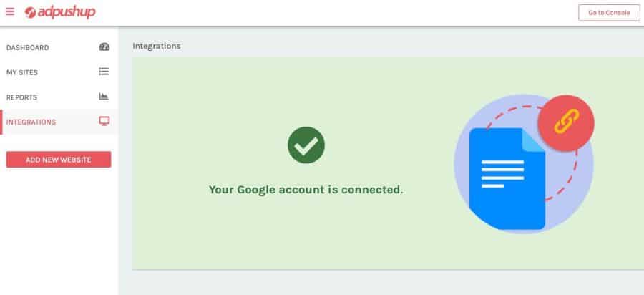Viewport: 644px width, 295px height.
Task: Click the green checkmark circle icon
Action: [306, 145]
